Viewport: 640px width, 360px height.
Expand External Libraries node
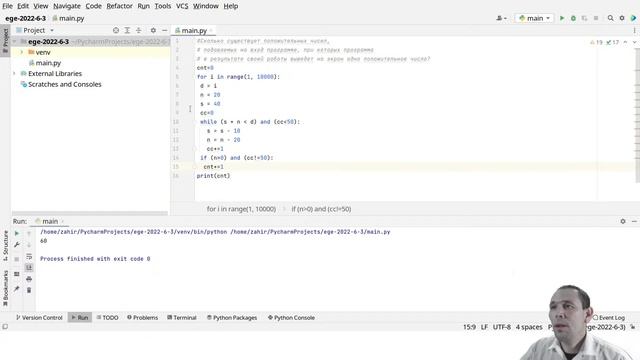click(x=14, y=73)
